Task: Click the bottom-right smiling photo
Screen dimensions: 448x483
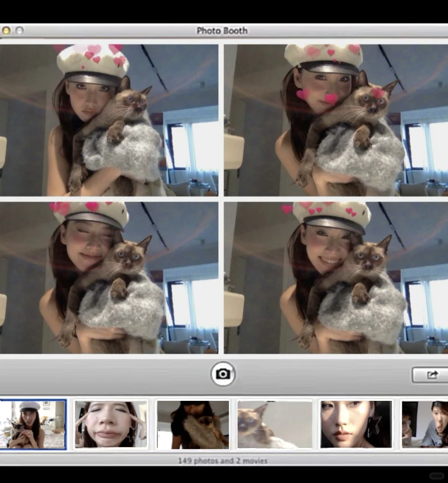Action: click(x=336, y=278)
